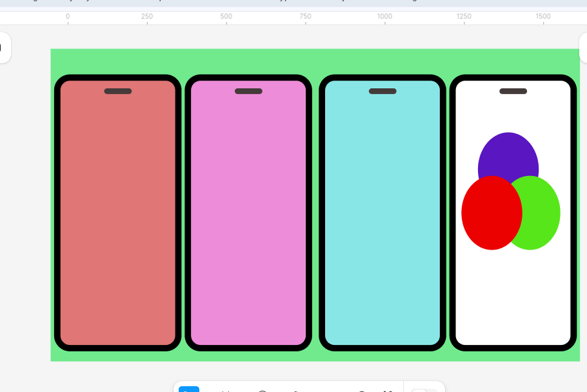Click the 0 mark on horizontal ruler

click(68, 17)
